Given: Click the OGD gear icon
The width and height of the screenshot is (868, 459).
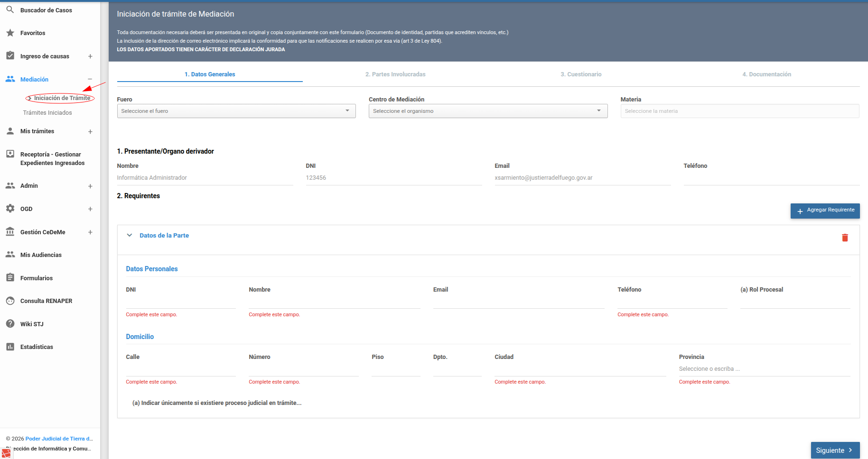Looking at the screenshot, I should click(x=10, y=208).
